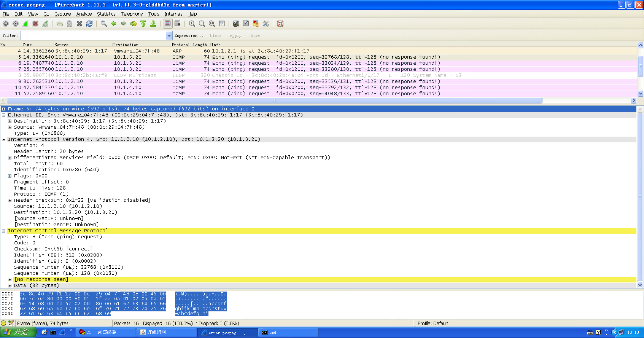Edit display filters icon

pyautogui.click(x=246, y=24)
